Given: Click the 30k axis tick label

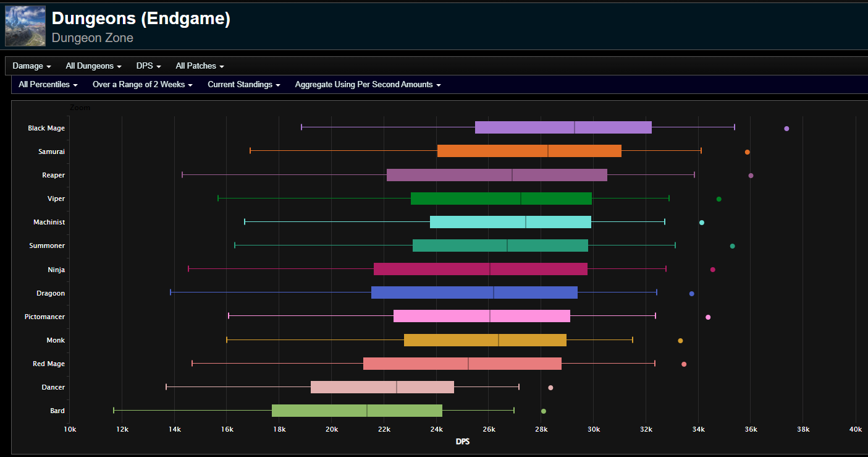Looking at the screenshot, I should click(594, 429).
